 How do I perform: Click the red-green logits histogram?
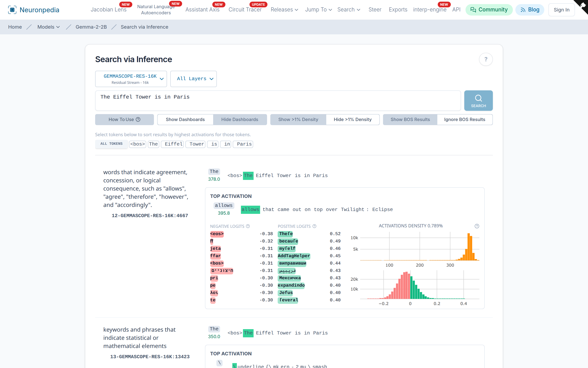[x=419, y=285]
